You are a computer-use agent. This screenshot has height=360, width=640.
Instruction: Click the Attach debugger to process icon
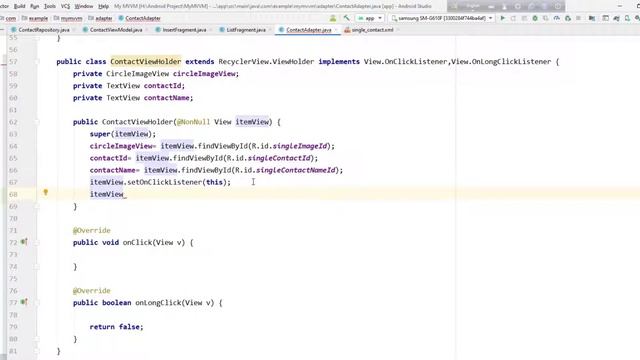(x=568, y=18)
